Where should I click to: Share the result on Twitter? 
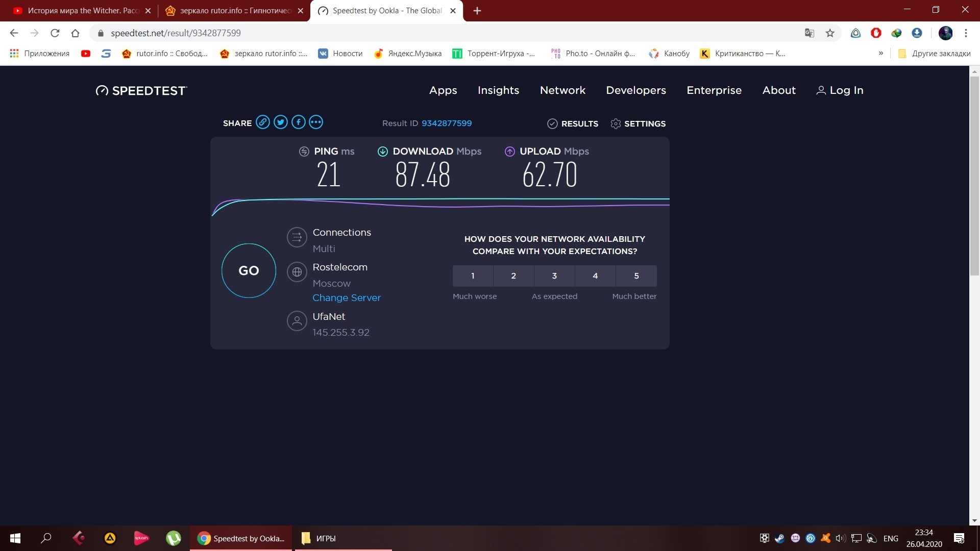tap(280, 122)
